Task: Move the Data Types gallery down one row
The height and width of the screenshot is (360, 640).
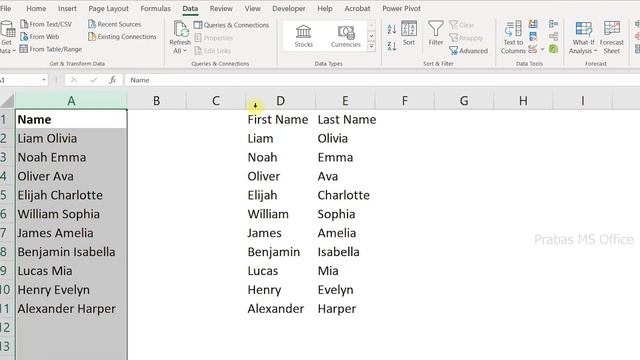Action: [x=371, y=36]
